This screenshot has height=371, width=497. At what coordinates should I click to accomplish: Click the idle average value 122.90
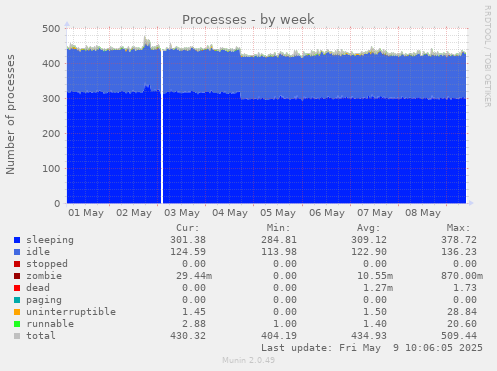369,252
